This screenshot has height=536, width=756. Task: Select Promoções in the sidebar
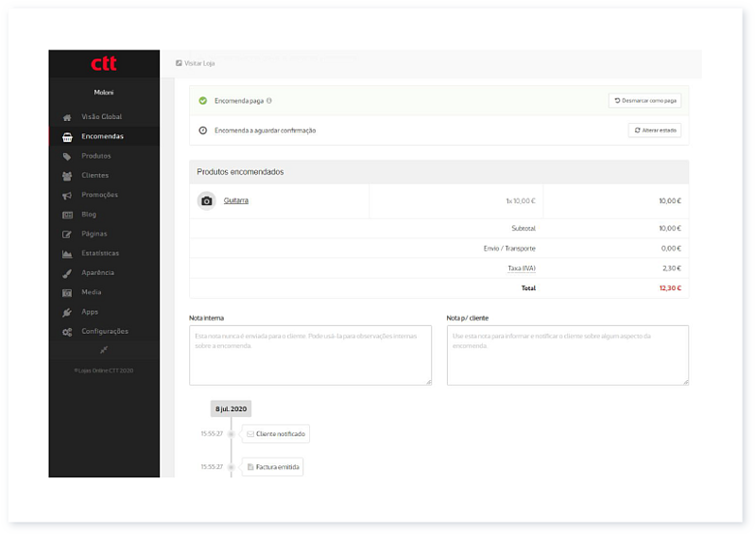(x=104, y=195)
